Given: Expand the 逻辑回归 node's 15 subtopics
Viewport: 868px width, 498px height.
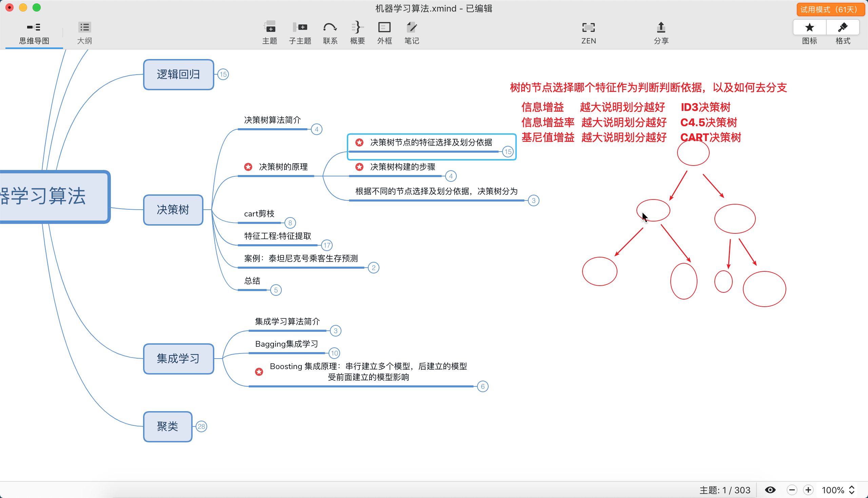Looking at the screenshot, I should coord(223,74).
